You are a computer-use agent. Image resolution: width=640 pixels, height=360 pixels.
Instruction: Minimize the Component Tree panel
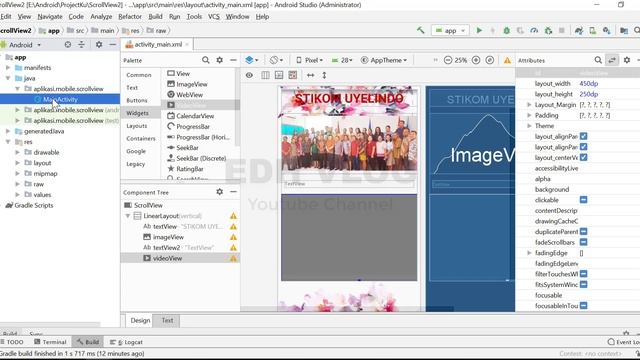pos(233,191)
